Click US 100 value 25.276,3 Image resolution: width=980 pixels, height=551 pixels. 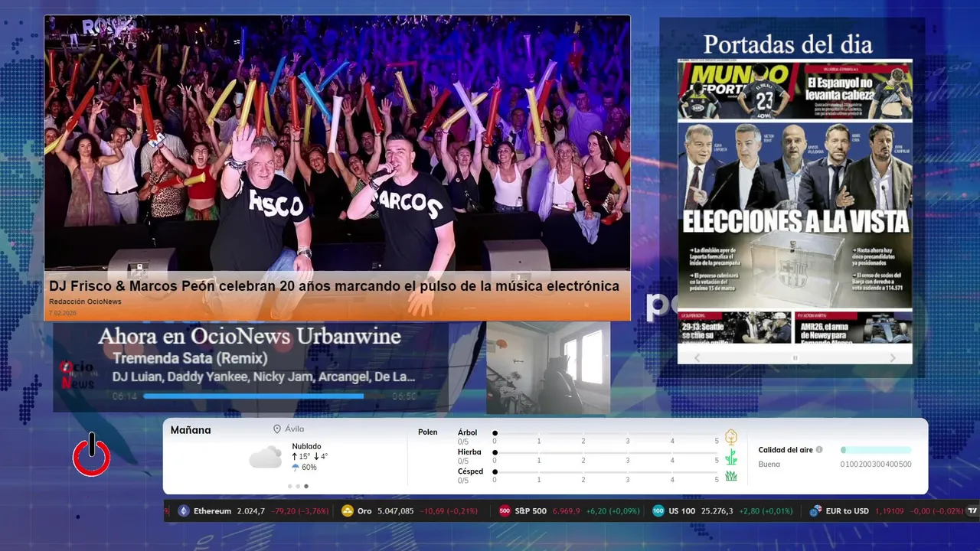[717, 511]
